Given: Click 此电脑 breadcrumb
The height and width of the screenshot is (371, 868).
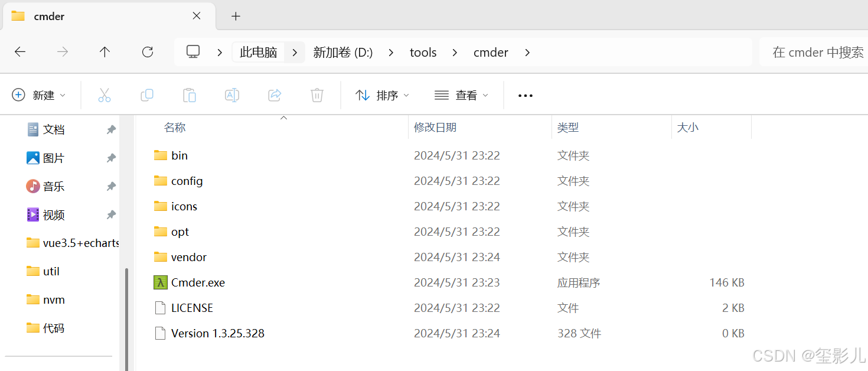Looking at the screenshot, I should pyautogui.click(x=259, y=53).
